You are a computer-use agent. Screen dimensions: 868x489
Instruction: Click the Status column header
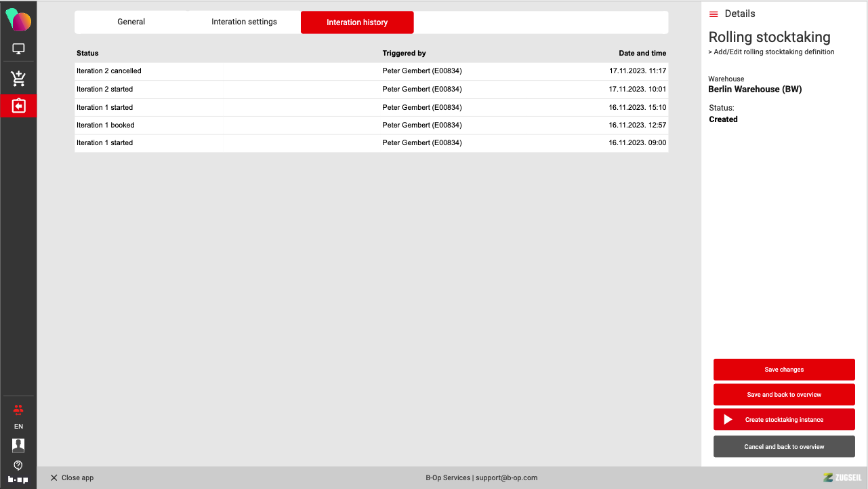[87, 53]
